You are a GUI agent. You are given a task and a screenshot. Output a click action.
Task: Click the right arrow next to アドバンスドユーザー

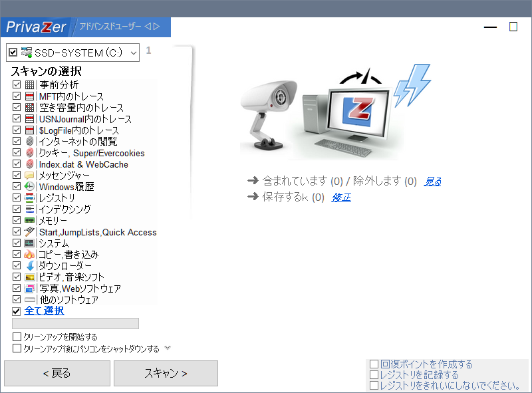(x=156, y=27)
